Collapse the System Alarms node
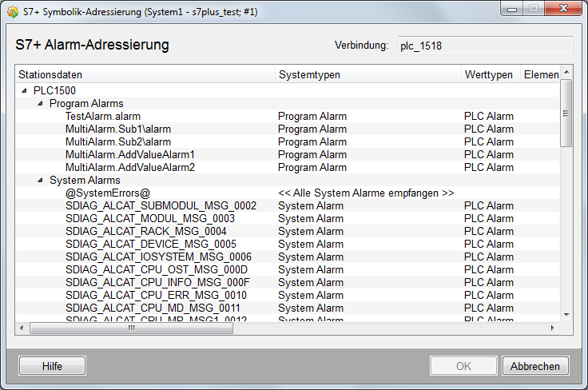The width and height of the screenshot is (588, 390). pos(41,181)
